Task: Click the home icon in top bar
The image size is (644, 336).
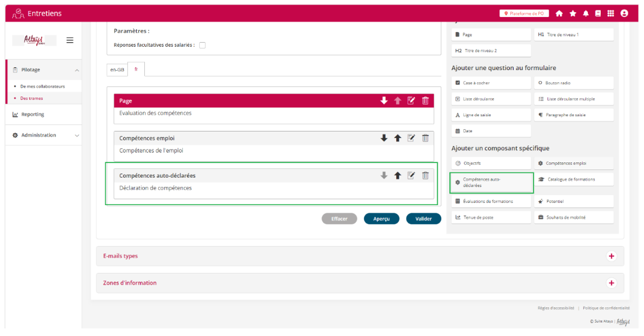Action: [559, 13]
